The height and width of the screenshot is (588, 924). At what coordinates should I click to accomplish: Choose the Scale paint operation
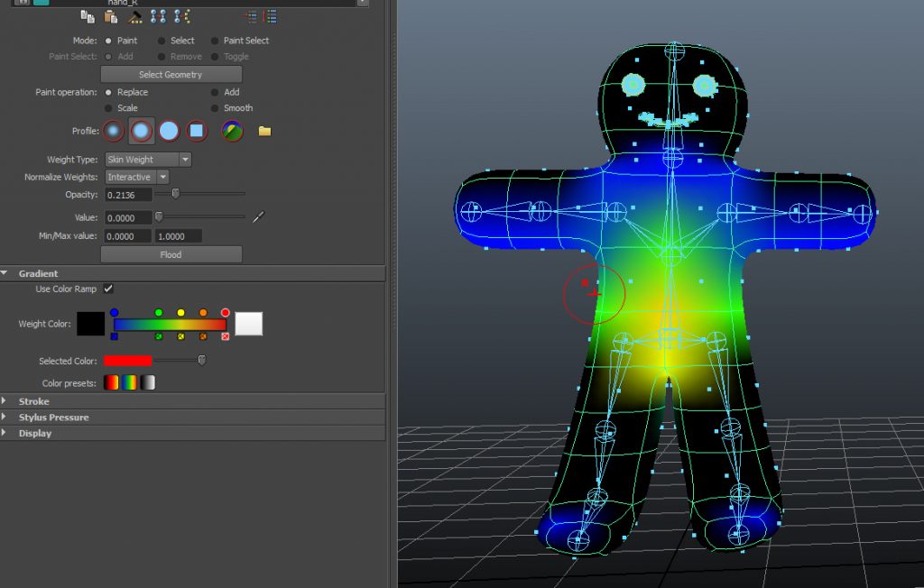(x=108, y=108)
